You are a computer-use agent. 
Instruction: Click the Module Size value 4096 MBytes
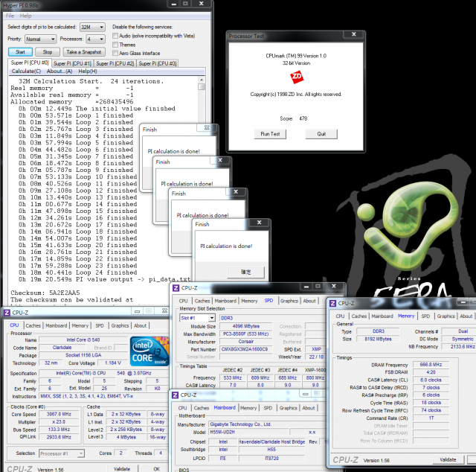click(245, 326)
